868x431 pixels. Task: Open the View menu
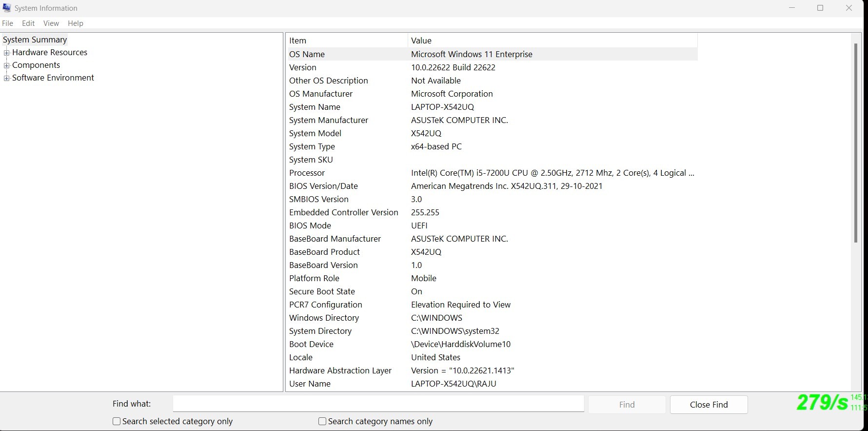(x=51, y=23)
